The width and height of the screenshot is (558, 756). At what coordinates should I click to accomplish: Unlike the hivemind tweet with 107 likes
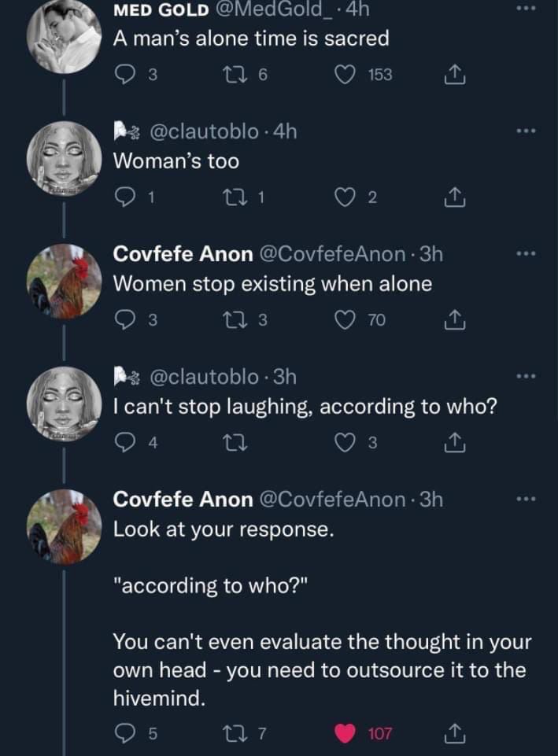(x=346, y=733)
